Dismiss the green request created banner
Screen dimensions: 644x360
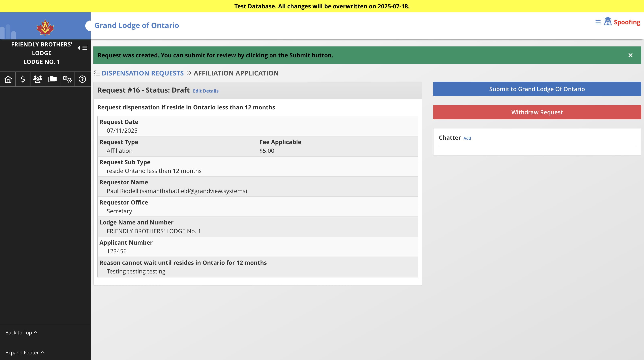point(630,55)
